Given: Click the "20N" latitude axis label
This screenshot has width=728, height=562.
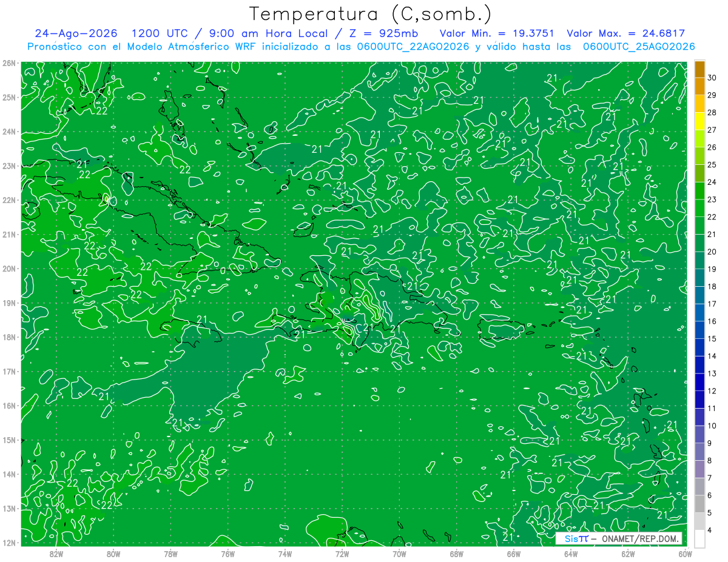Looking at the screenshot, I should (9, 269).
